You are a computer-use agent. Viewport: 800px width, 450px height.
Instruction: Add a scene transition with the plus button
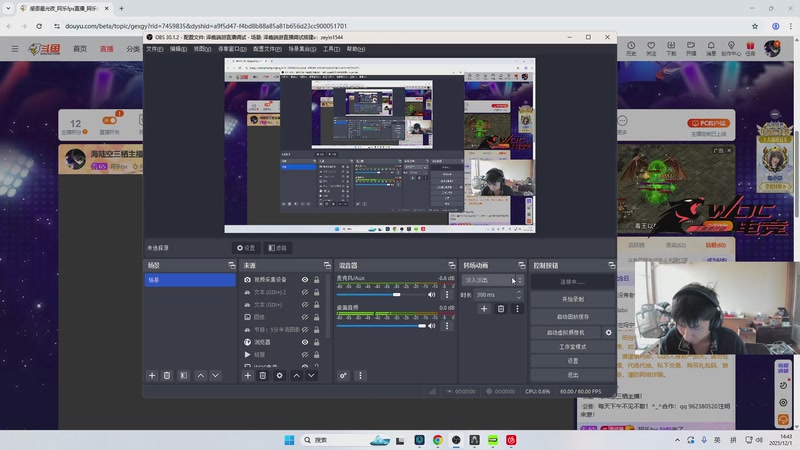484,309
